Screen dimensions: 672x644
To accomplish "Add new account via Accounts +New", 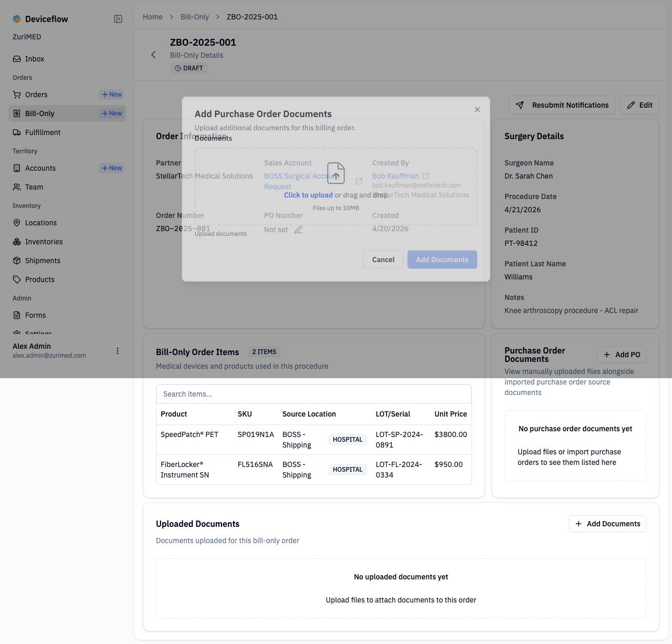I will click(112, 168).
